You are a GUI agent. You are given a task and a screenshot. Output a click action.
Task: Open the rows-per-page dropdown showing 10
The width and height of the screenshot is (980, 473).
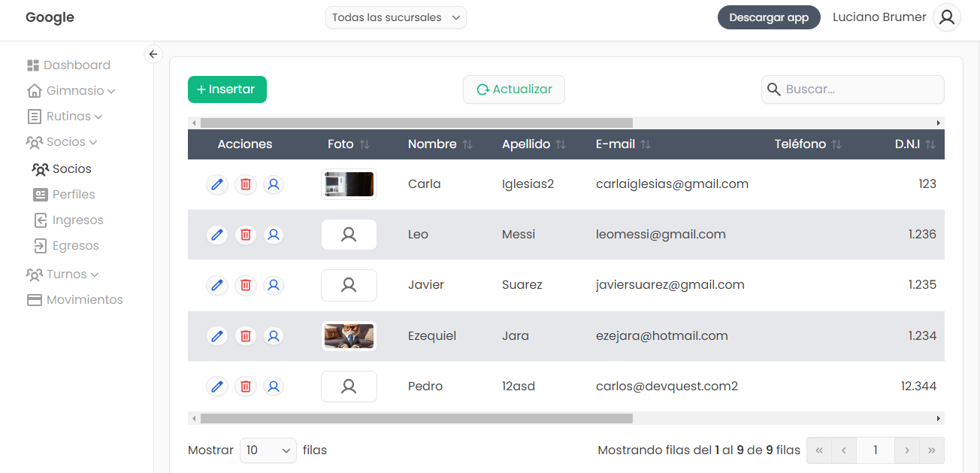coord(268,450)
